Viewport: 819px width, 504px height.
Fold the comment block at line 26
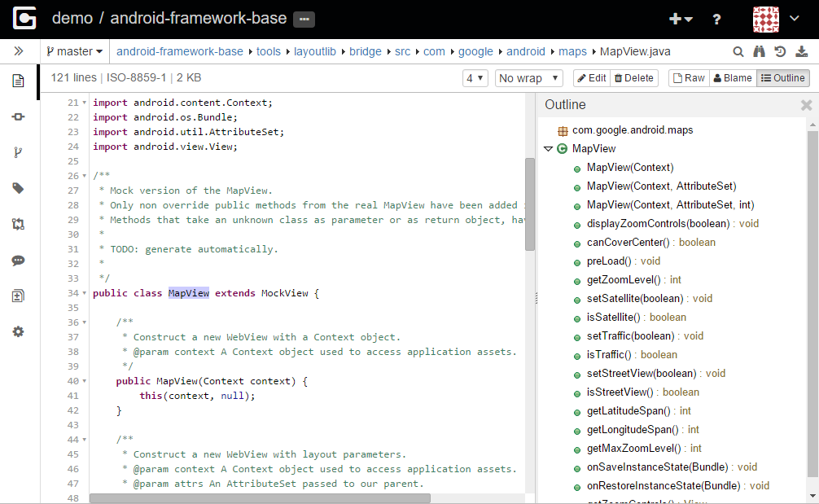tap(85, 176)
